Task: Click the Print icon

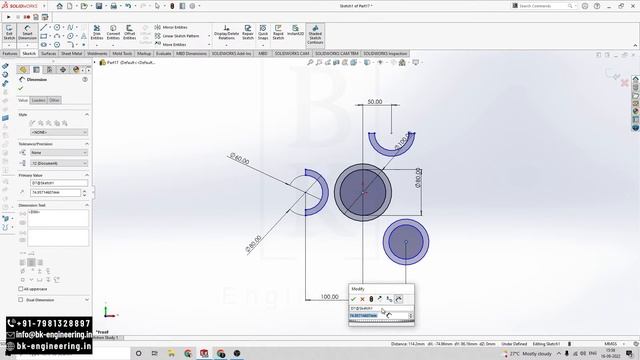Action: (x=113, y=6)
